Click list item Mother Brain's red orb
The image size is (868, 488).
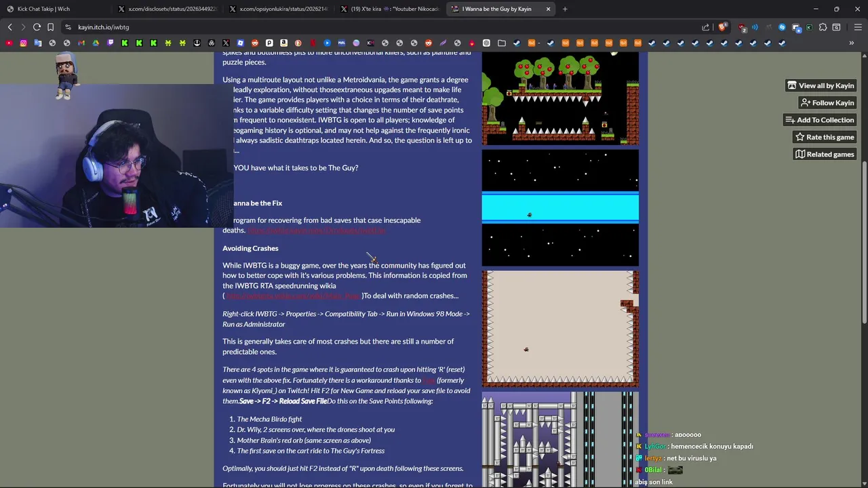point(304,440)
